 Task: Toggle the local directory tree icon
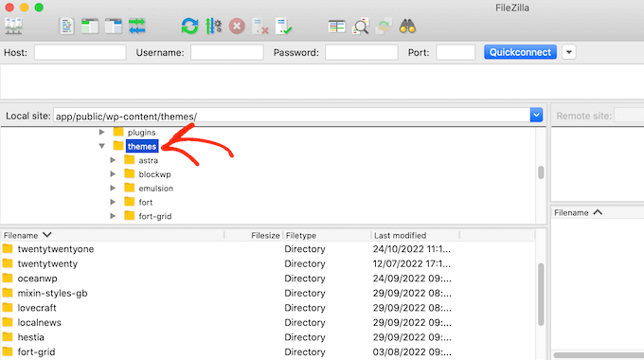(x=90, y=27)
